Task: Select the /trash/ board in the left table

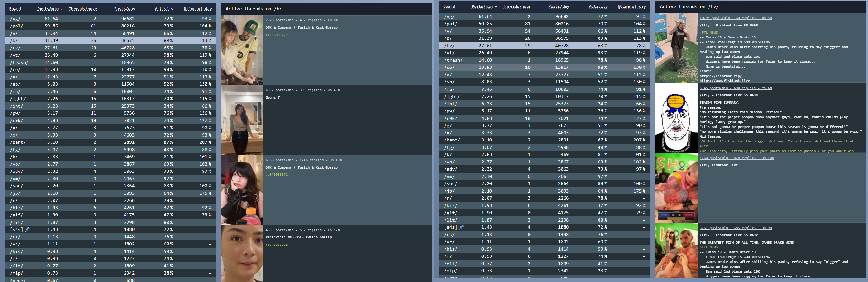Action: [111, 62]
